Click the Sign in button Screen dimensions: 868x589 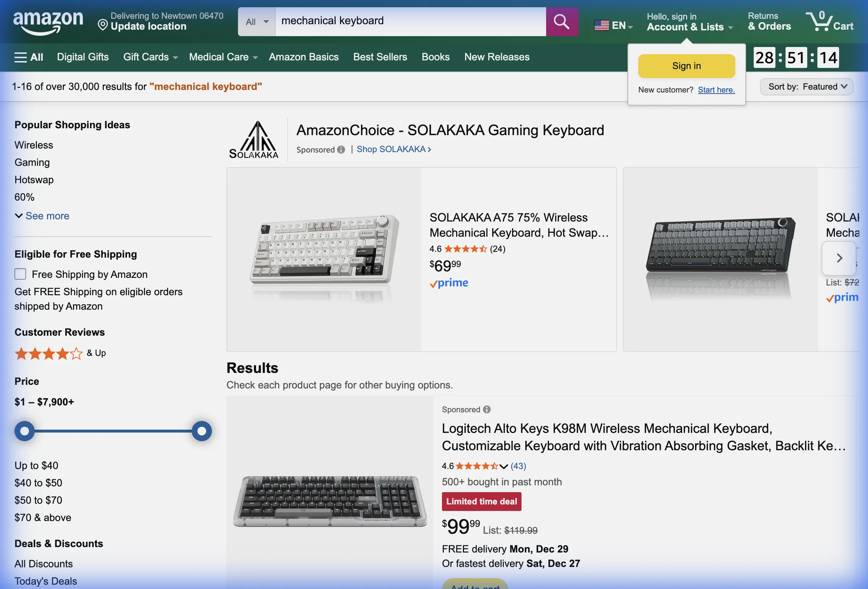(686, 66)
